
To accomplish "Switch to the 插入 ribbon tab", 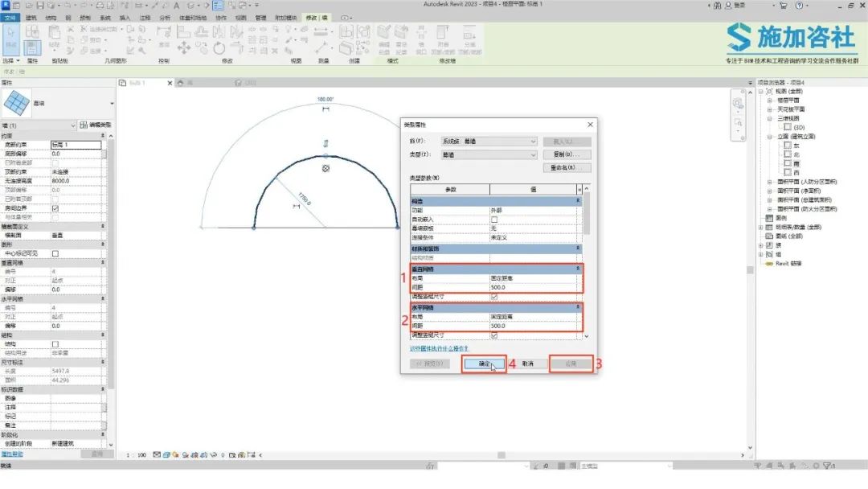I will click(x=125, y=18).
